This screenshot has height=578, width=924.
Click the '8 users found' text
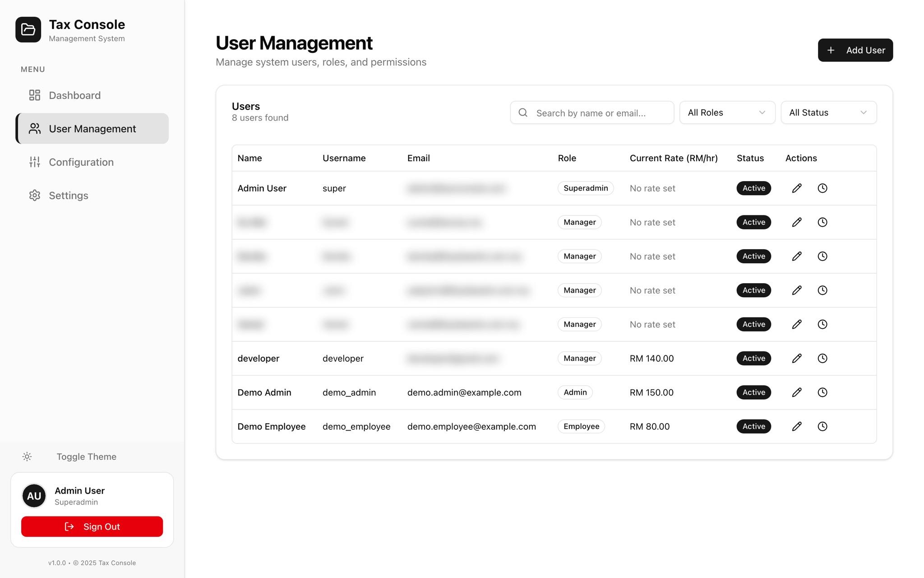point(260,118)
